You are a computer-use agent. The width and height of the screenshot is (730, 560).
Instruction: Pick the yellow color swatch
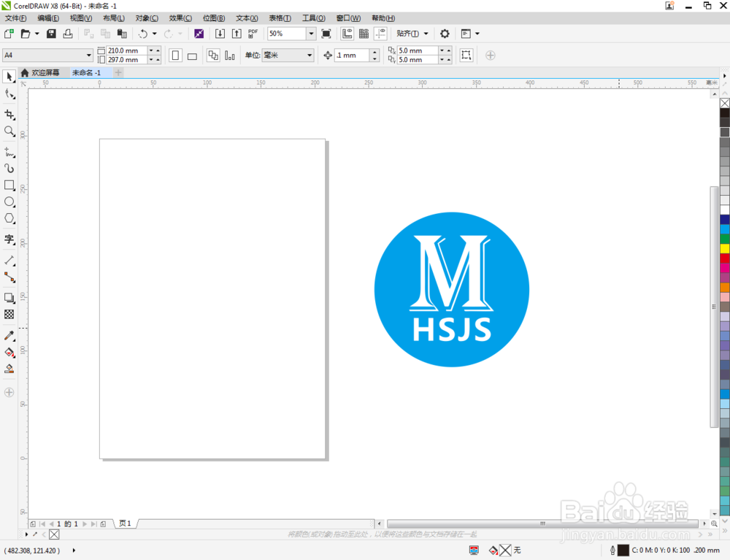click(724, 248)
